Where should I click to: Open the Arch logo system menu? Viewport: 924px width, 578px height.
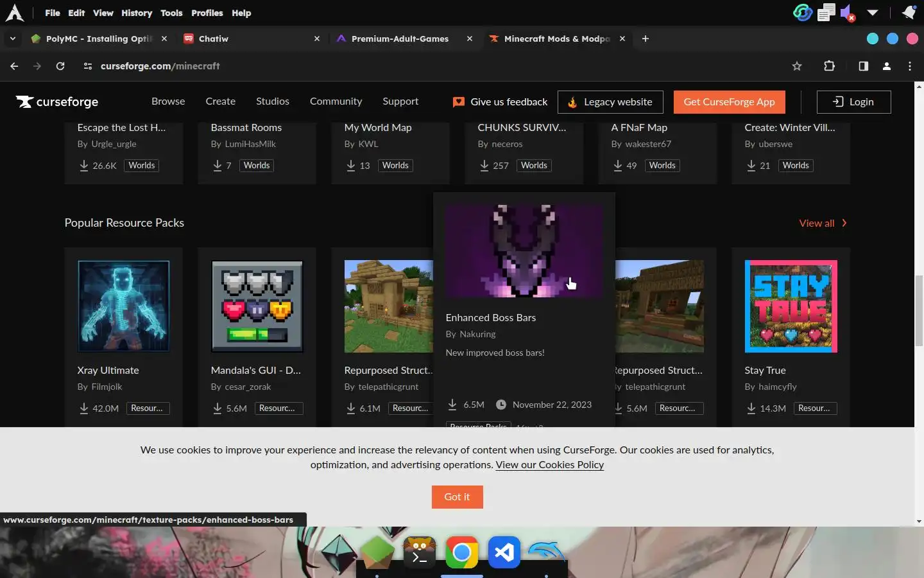(x=14, y=12)
